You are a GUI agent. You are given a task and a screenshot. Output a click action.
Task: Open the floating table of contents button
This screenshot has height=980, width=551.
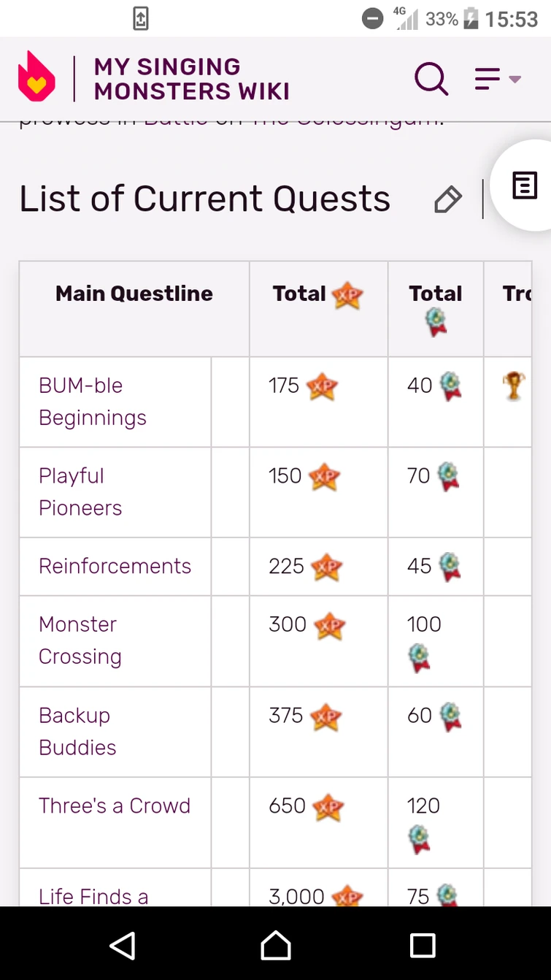point(525,185)
